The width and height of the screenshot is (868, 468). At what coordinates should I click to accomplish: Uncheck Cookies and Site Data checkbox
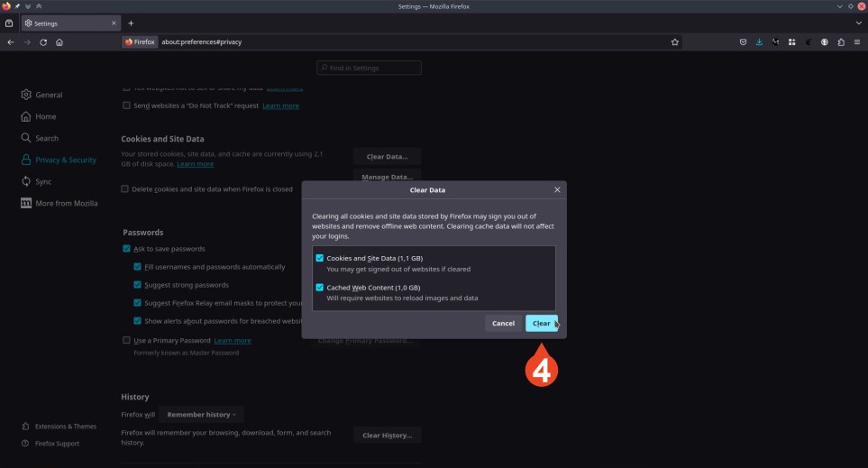coord(320,259)
